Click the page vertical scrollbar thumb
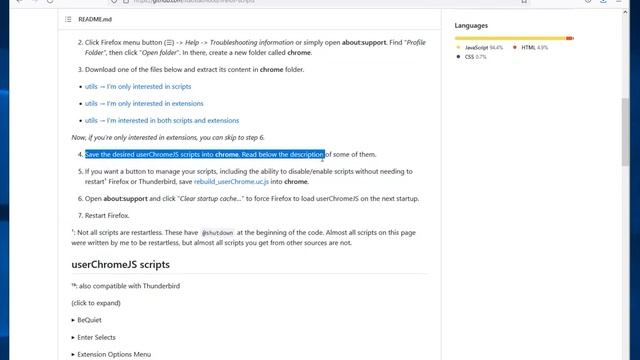Image resolution: width=640 pixels, height=360 pixels. coord(625,131)
